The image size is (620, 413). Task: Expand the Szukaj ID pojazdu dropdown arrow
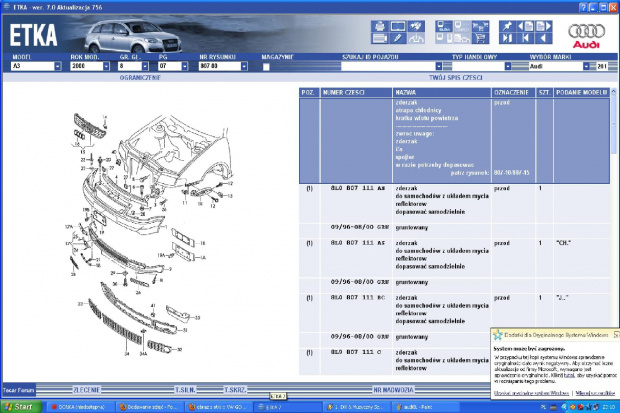[439, 66]
